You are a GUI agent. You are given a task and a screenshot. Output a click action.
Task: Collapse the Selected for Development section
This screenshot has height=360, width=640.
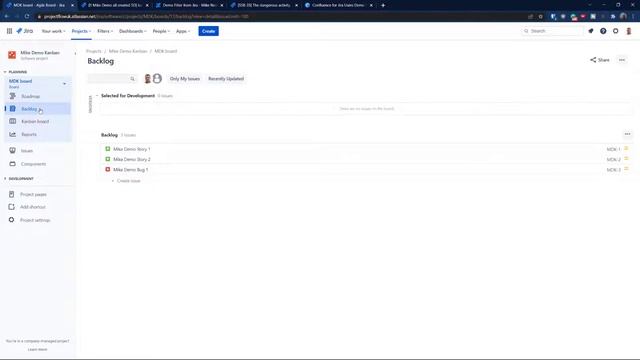(97, 96)
